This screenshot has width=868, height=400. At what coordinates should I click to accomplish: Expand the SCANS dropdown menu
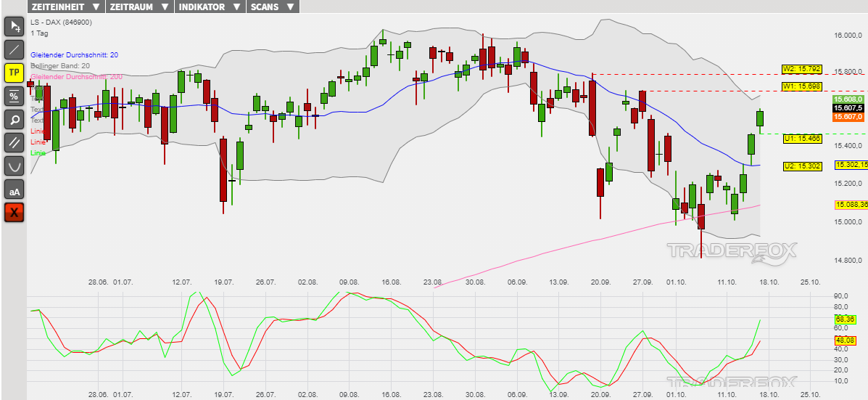point(273,7)
